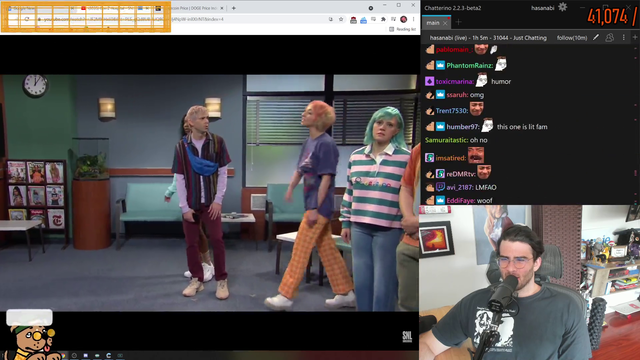Click the blue extension icon in Chrome toolbar
Image resolution: width=640 pixels, height=360 pixels.
(x=363, y=20)
